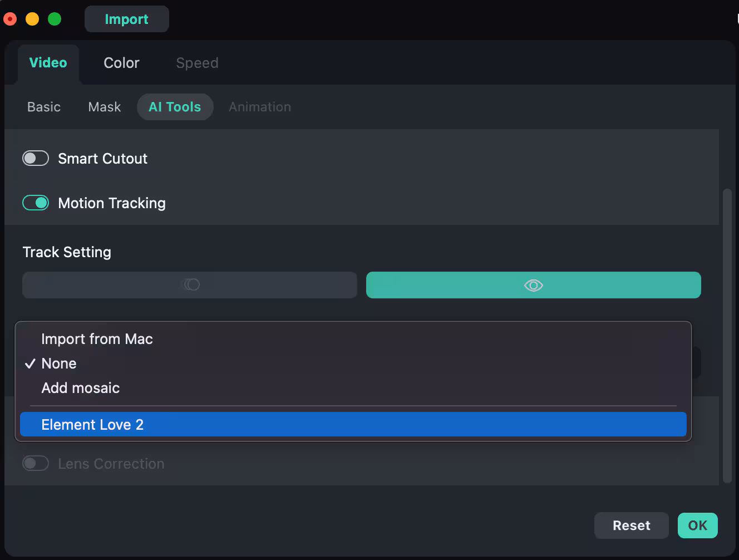Turn off the Motion Tracking toggle
The width and height of the screenshot is (739, 560).
click(x=36, y=203)
